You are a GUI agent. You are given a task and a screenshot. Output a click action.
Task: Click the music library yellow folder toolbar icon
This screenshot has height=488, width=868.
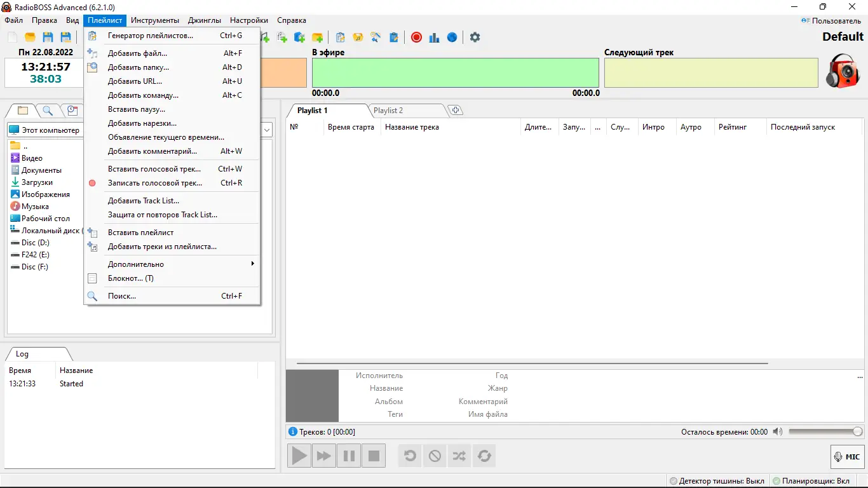pyautogui.click(x=358, y=37)
